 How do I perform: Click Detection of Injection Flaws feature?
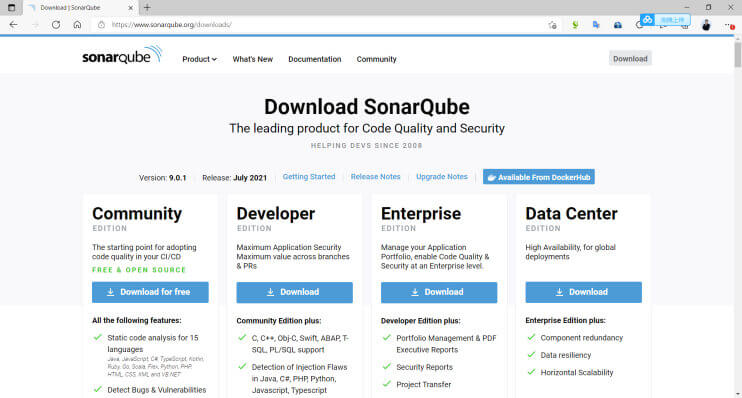pyautogui.click(x=299, y=379)
